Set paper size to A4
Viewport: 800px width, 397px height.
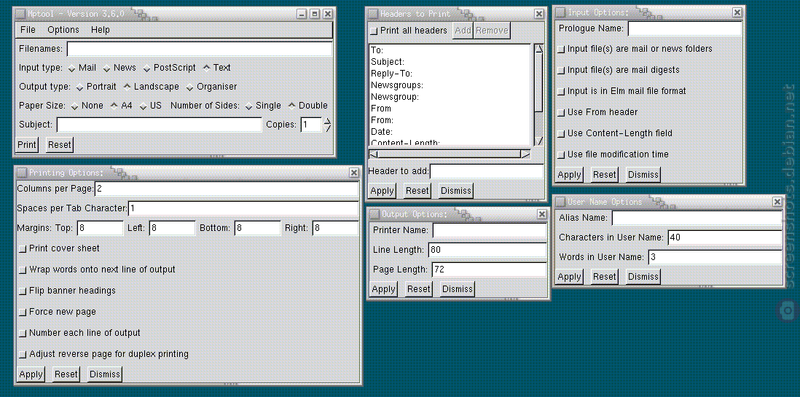(121, 106)
